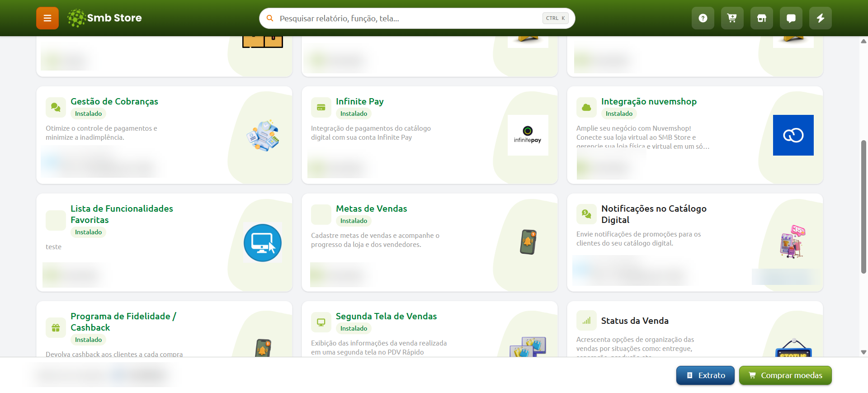
Task: Click the Instalado badge under Gestão de Cobranças
Action: click(88, 114)
